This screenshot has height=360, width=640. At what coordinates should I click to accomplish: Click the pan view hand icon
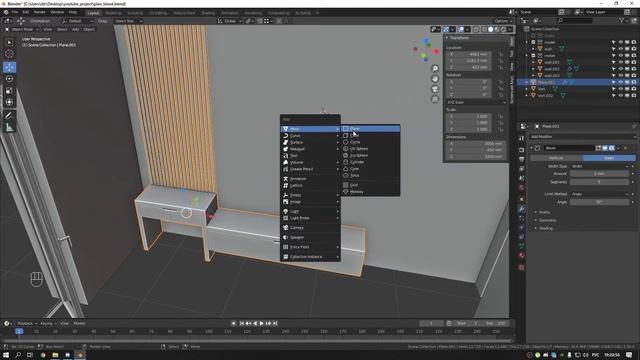coord(435,78)
